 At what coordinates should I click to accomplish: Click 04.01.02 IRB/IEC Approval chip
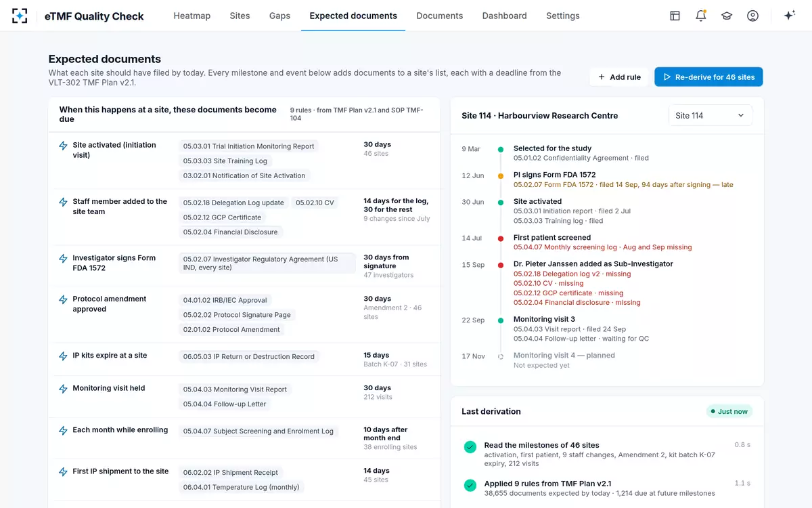click(225, 300)
